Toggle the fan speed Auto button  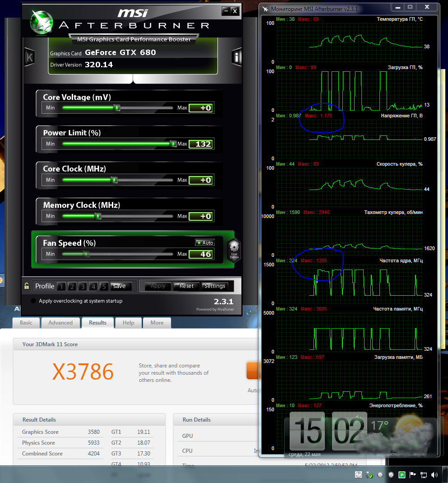(205, 243)
